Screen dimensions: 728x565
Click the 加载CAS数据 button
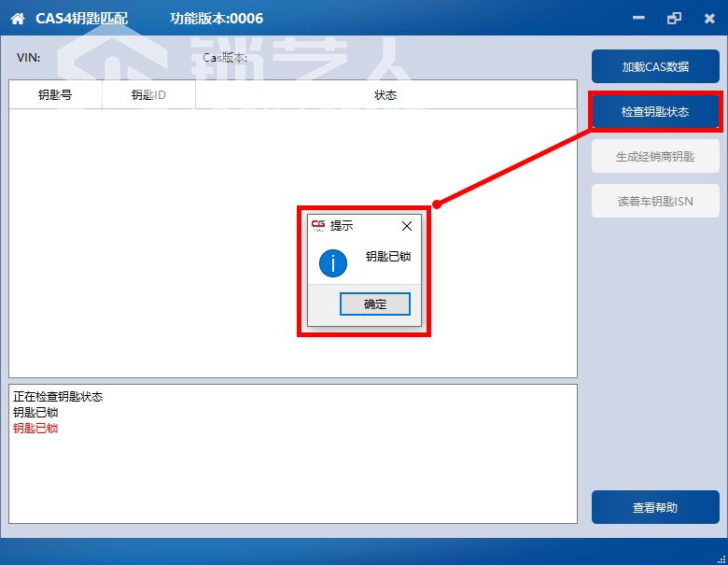coord(655,66)
